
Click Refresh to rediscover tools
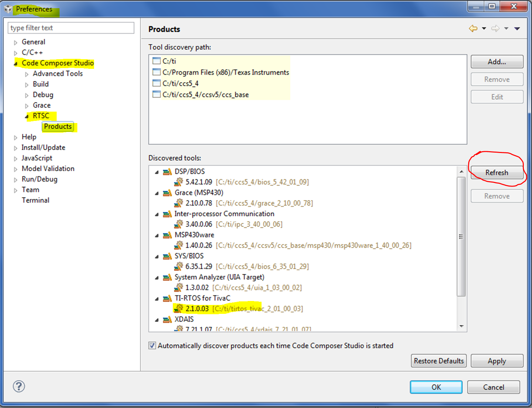497,173
